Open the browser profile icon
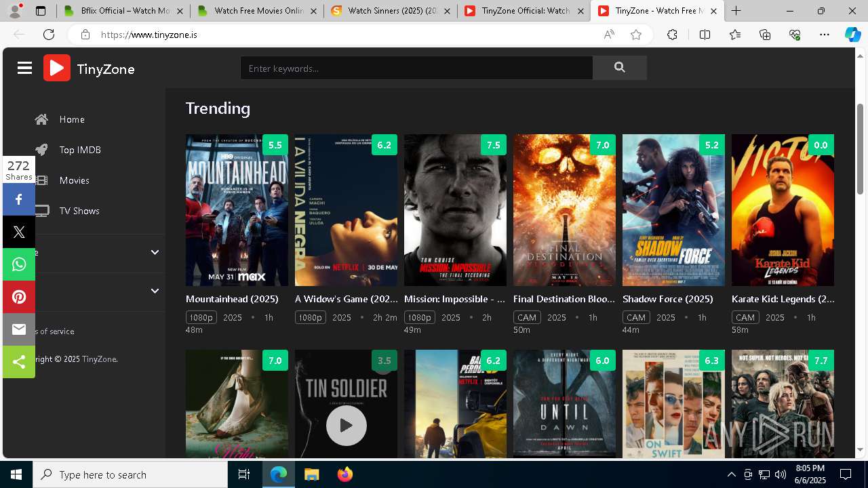 click(15, 11)
